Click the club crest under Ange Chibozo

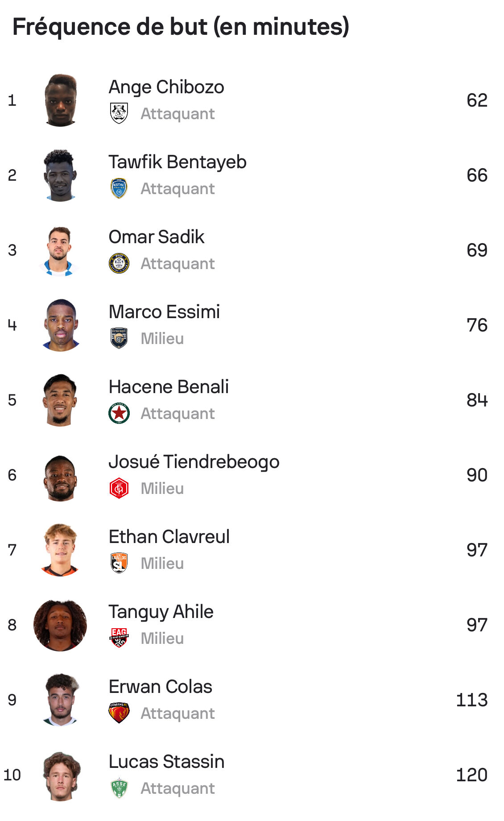pos(119,113)
